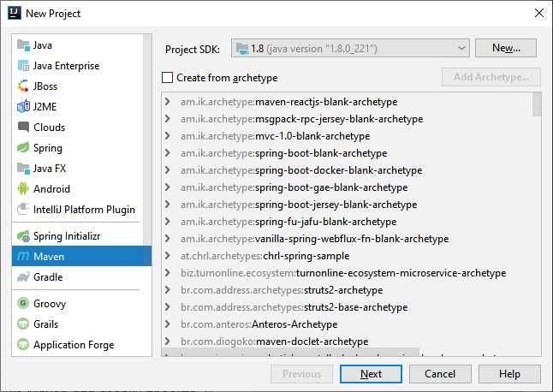Click the Application Forge icon
This screenshot has width=553, height=392.
tap(24, 344)
